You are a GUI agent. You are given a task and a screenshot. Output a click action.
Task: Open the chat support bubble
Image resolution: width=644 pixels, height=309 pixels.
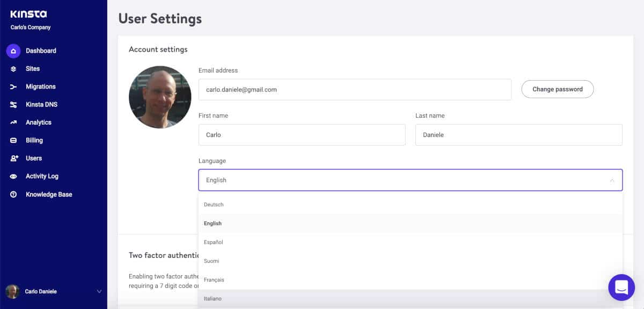coord(621,287)
